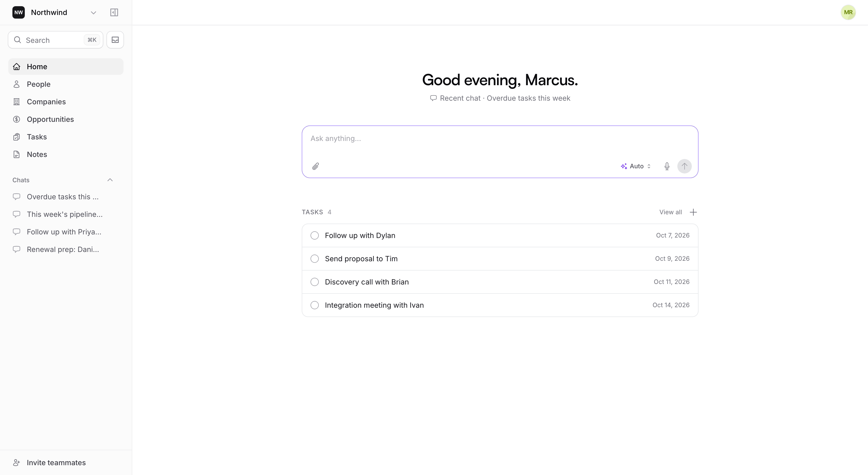Image resolution: width=868 pixels, height=475 pixels.
Task: Open the 'This week's pipeline...' chat
Action: [x=66, y=214]
